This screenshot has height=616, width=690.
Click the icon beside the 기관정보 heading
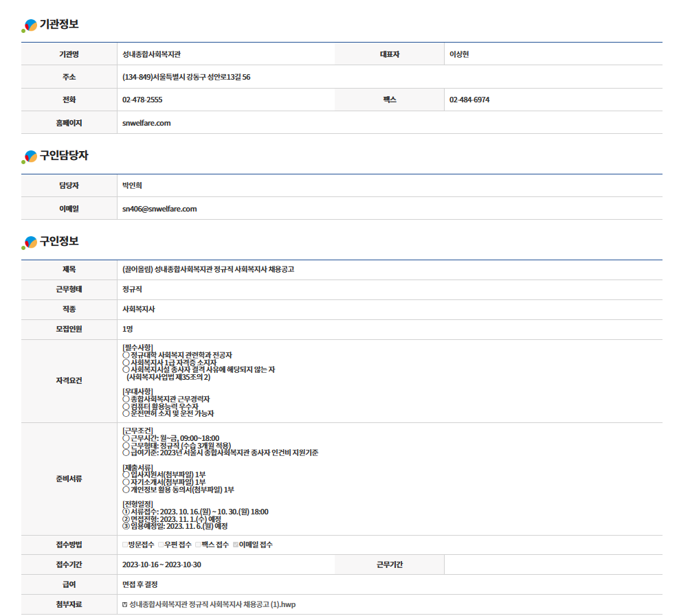[30, 25]
